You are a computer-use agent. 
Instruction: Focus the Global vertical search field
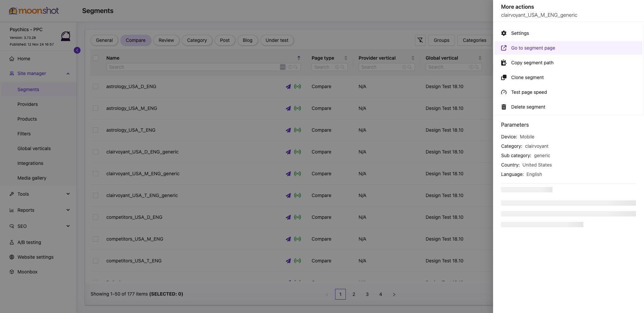454,67
